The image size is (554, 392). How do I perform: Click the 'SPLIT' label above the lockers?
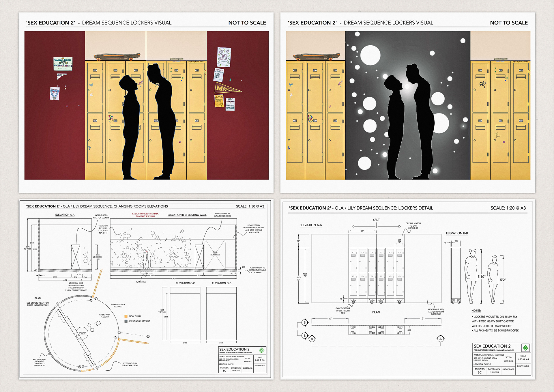pyautogui.click(x=376, y=220)
